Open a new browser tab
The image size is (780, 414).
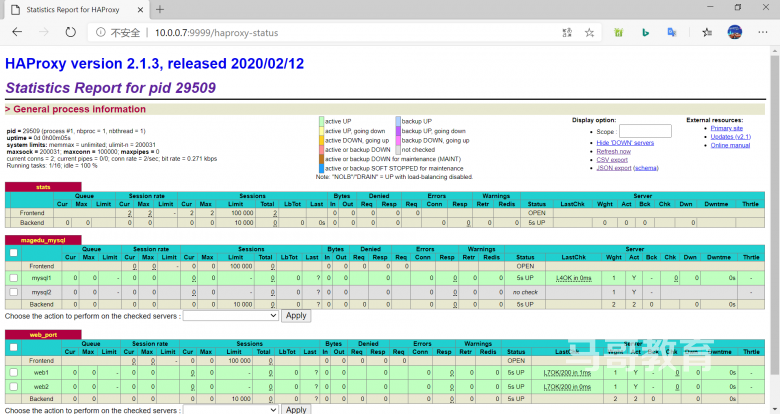pyautogui.click(x=160, y=9)
